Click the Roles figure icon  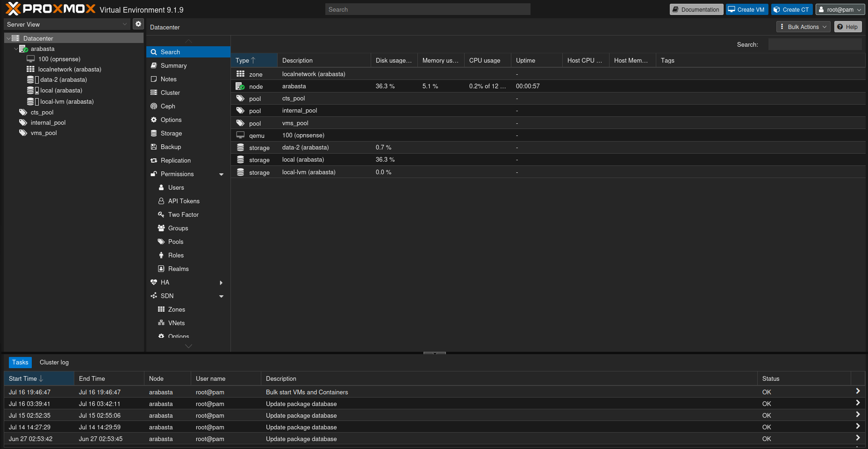[x=161, y=255]
